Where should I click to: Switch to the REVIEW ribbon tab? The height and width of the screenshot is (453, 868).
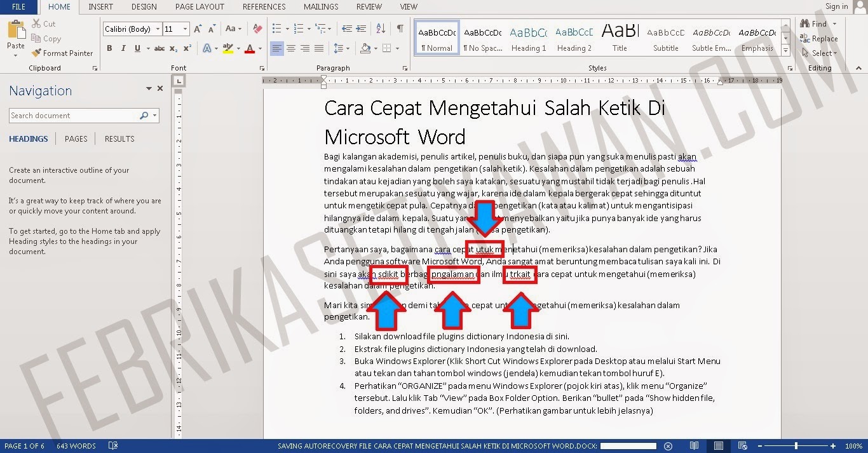point(369,7)
